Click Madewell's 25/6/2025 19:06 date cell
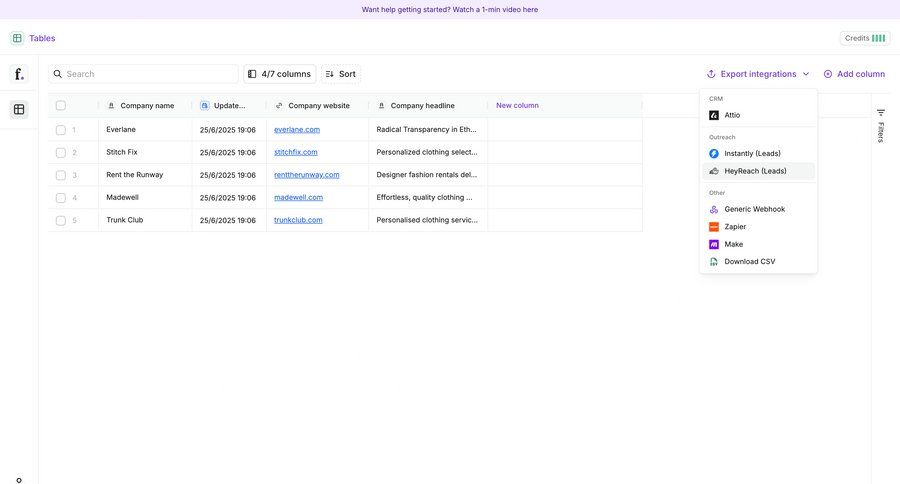The width and height of the screenshot is (900, 484). click(229, 198)
